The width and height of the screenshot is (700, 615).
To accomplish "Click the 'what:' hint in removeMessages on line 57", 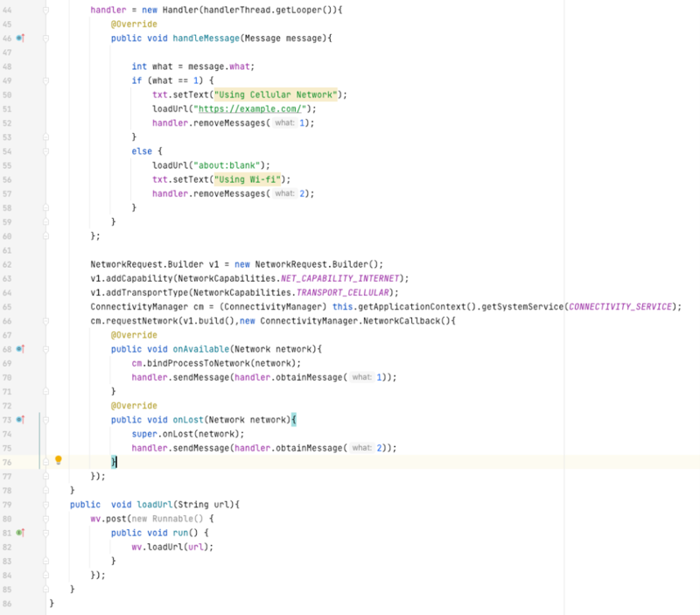I will pyautogui.click(x=284, y=193).
